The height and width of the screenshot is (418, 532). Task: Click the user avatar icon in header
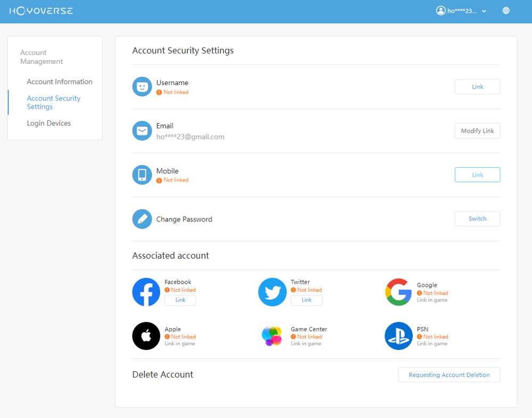coord(440,11)
